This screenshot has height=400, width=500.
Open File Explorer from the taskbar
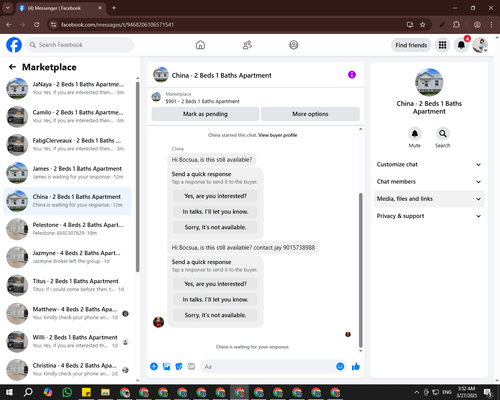point(105,392)
